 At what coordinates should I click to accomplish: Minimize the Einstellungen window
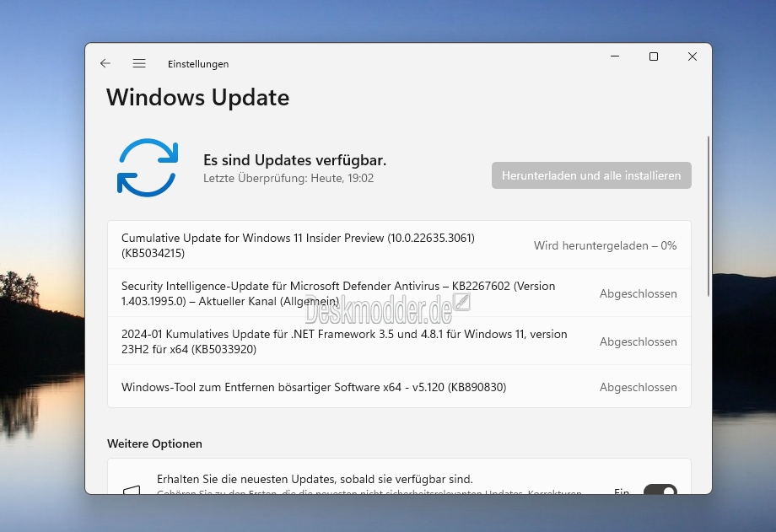point(615,56)
